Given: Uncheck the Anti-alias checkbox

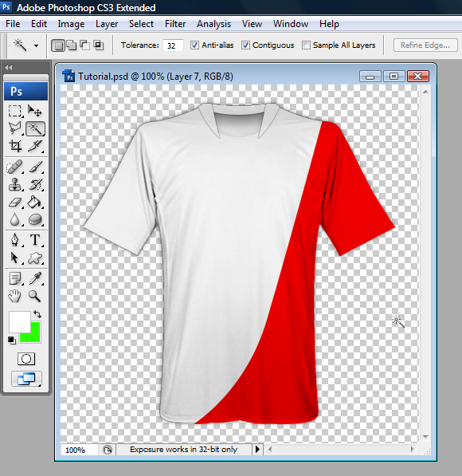Looking at the screenshot, I should [194, 45].
